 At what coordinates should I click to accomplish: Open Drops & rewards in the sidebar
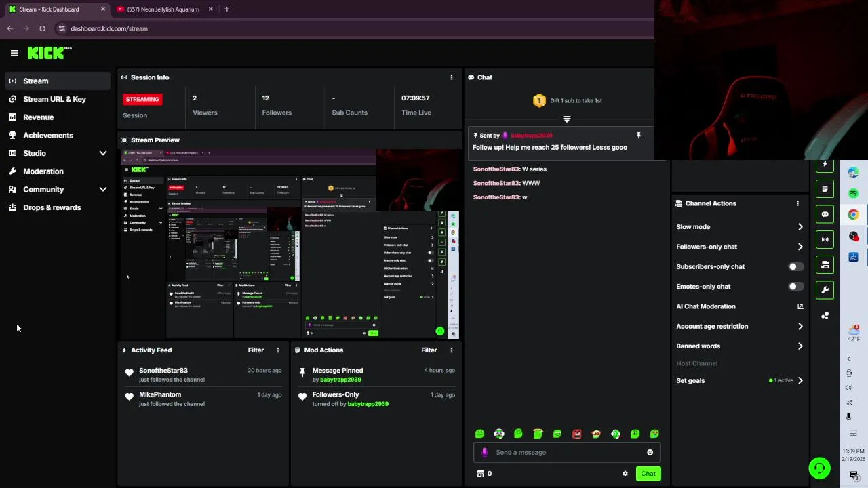click(58, 207)
